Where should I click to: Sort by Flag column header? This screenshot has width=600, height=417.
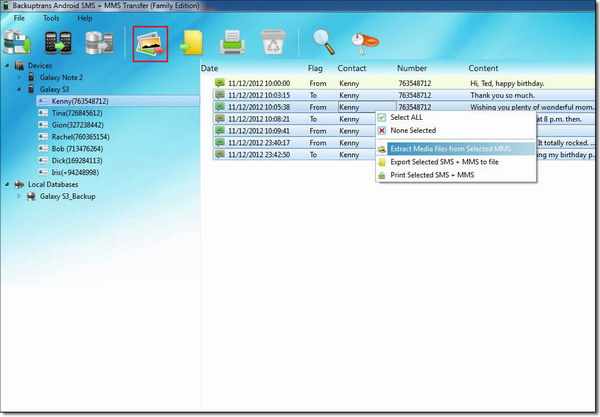click(x=315, y=68)
